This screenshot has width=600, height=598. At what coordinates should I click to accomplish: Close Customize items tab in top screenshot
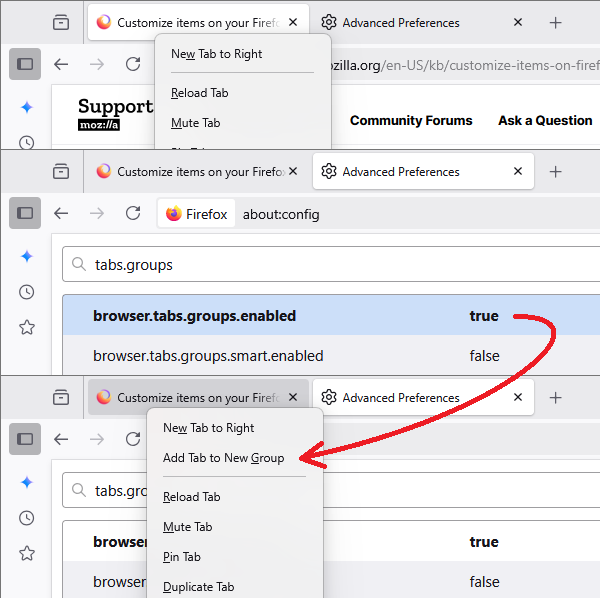[x=293, y=22]
